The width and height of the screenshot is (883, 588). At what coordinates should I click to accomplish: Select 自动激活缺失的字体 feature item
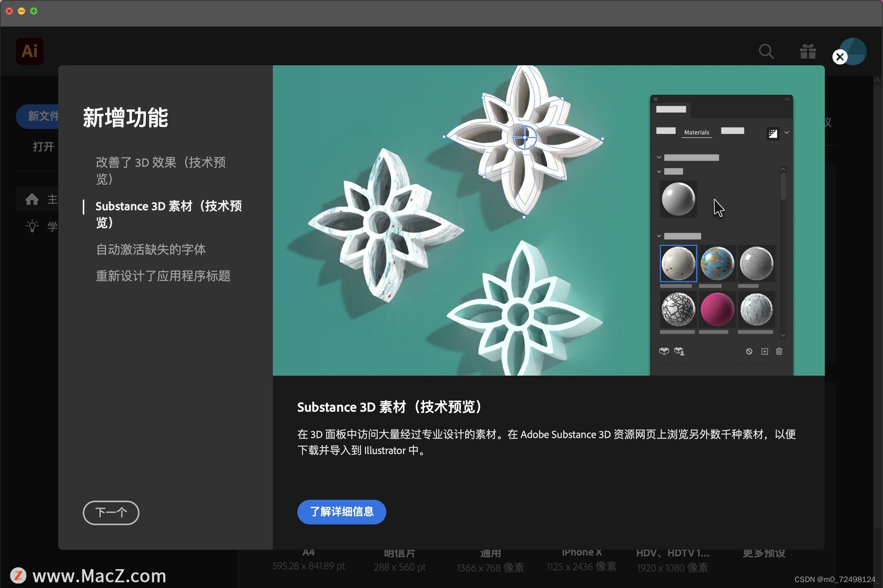point(150,249)
